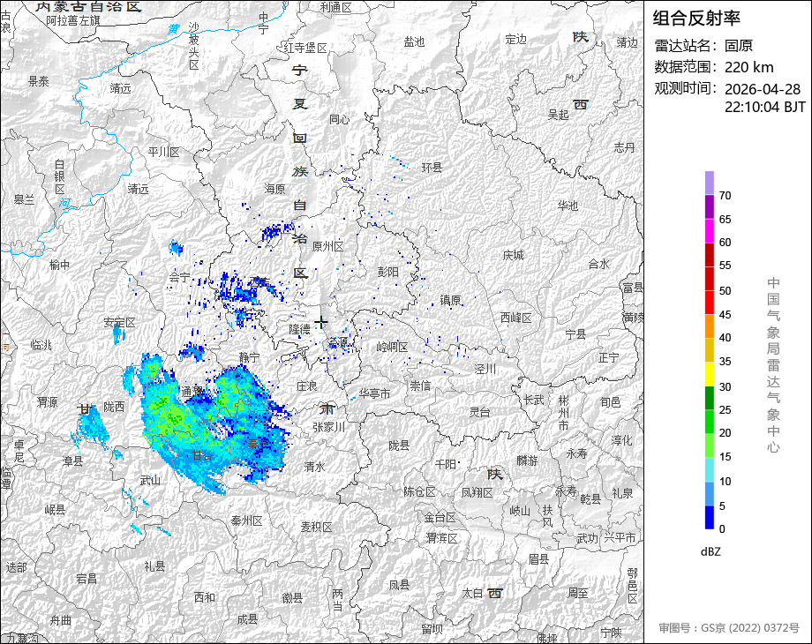Image resolution: width=812 pixels, height=644 pixels.
Task: Select the green 20–25 dBZ legend swatch
Action: tap(710, 422)
